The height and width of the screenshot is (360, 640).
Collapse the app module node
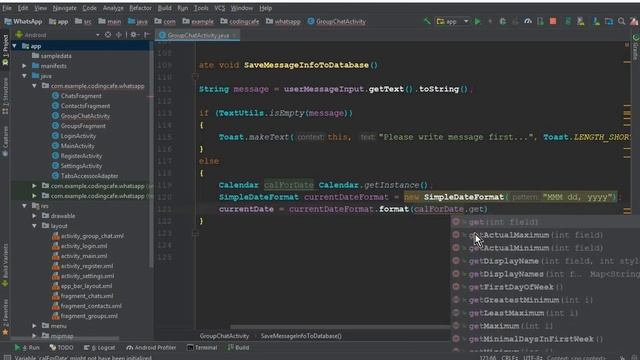pyautogui.click(x=15, y=46)
